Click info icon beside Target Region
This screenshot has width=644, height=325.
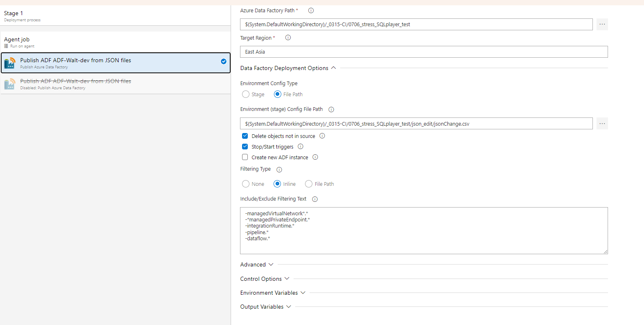tap(288, 38)
